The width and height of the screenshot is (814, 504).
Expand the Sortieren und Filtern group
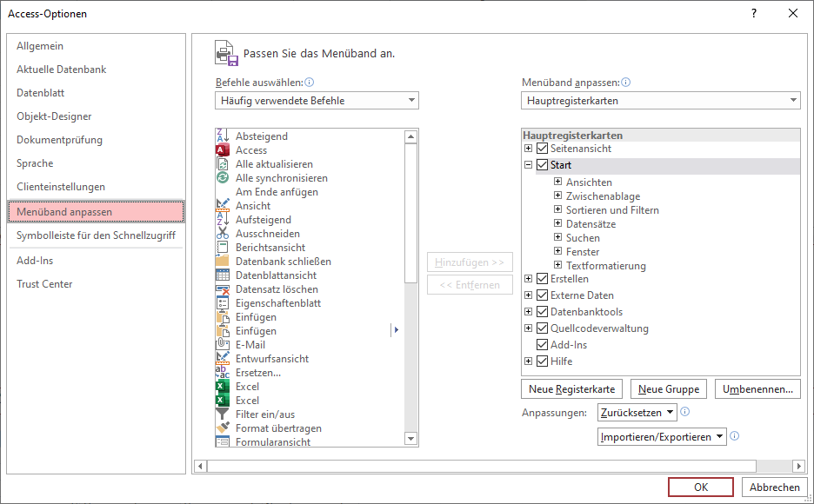coord(558,210)
